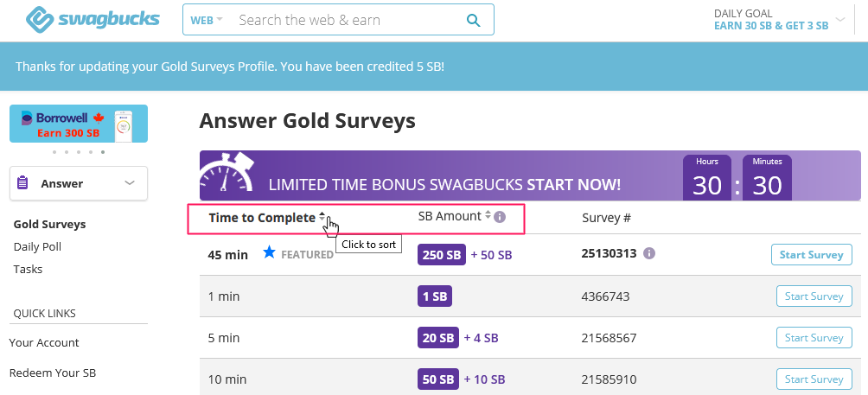
Task: Open the Borrowell Earn 300 SB ad
Action: tap(79, 124)
